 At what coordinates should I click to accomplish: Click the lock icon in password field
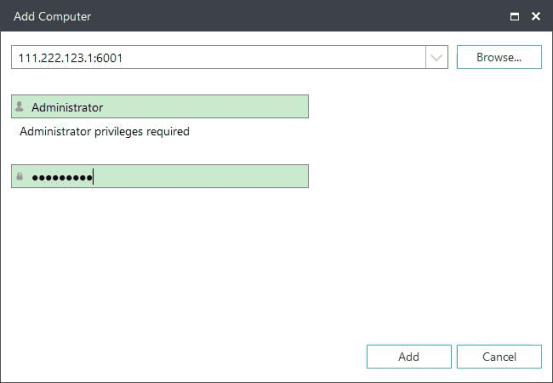20,176
